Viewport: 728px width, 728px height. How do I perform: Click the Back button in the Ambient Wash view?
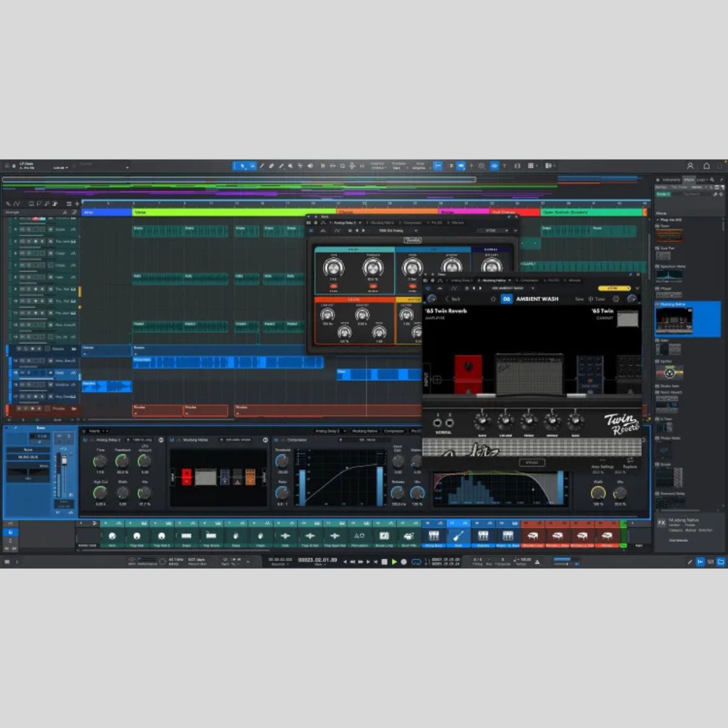pyautogui.click(x=453, y=297)
